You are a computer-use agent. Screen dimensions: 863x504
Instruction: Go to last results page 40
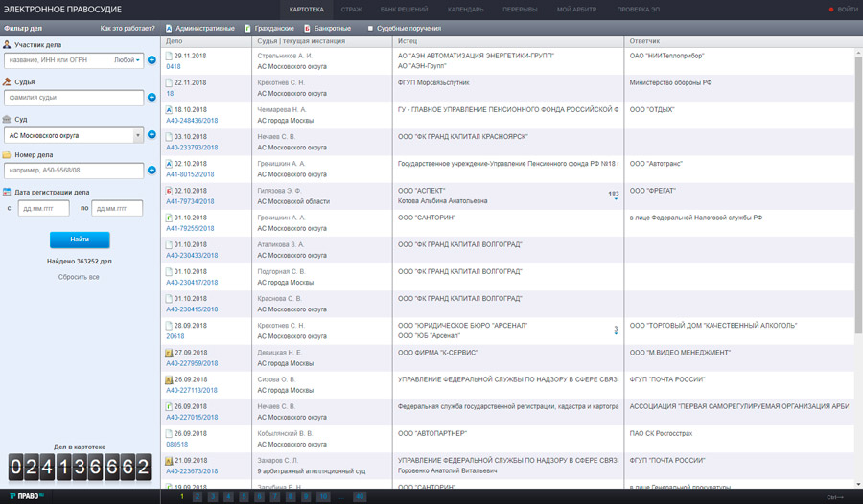click(360, 497)
